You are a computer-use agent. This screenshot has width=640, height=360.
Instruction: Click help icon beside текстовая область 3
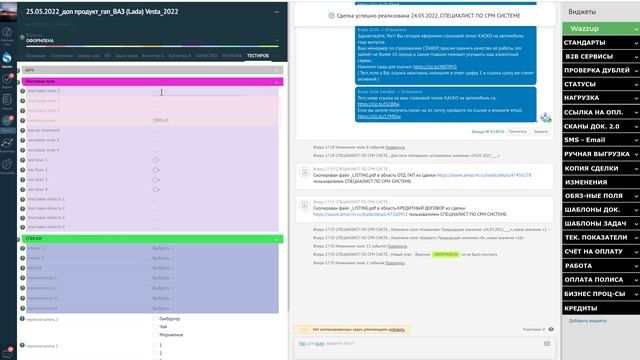tap(22, 218)
